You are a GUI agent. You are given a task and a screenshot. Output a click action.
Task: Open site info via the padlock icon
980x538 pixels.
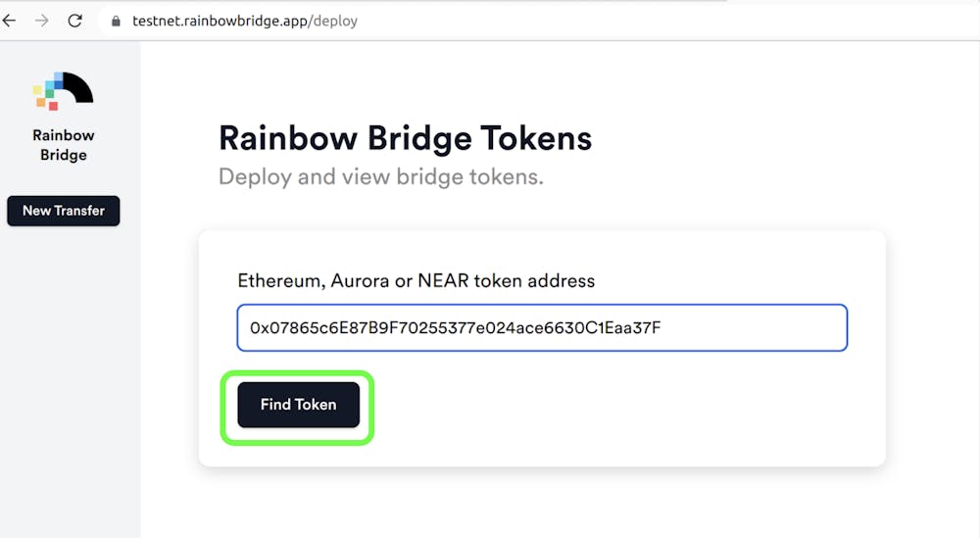(116, 22)
